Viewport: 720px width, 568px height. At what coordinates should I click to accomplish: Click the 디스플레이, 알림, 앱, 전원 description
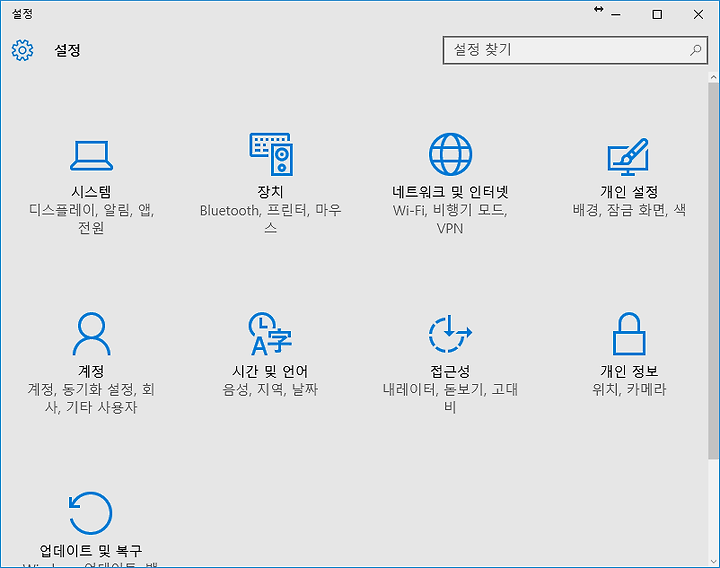91,219
